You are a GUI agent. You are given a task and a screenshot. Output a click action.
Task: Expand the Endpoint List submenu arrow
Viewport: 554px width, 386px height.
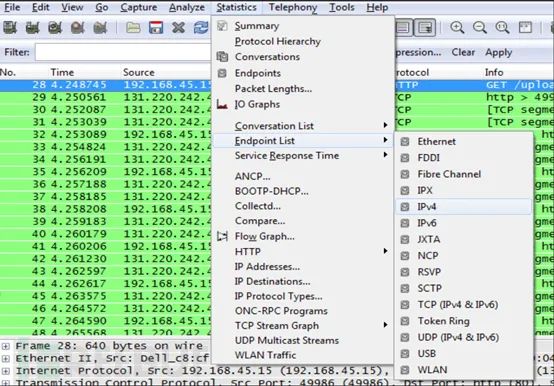(385, 140)
